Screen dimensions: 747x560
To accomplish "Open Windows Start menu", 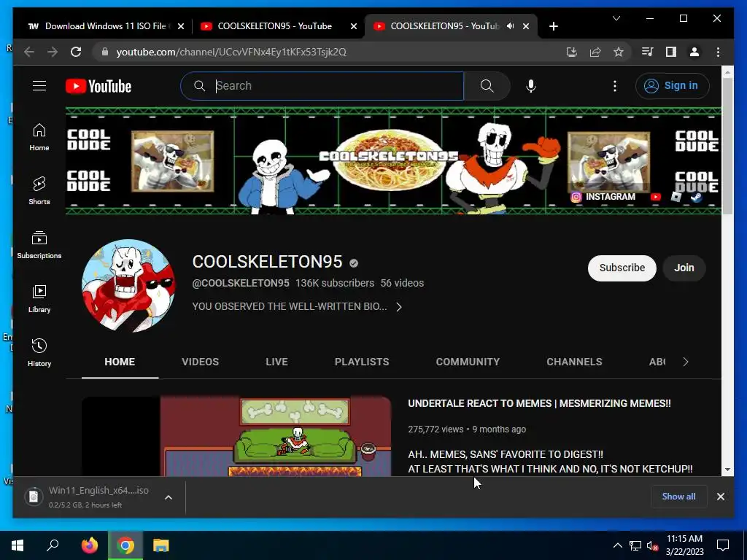I will (18, 545).
